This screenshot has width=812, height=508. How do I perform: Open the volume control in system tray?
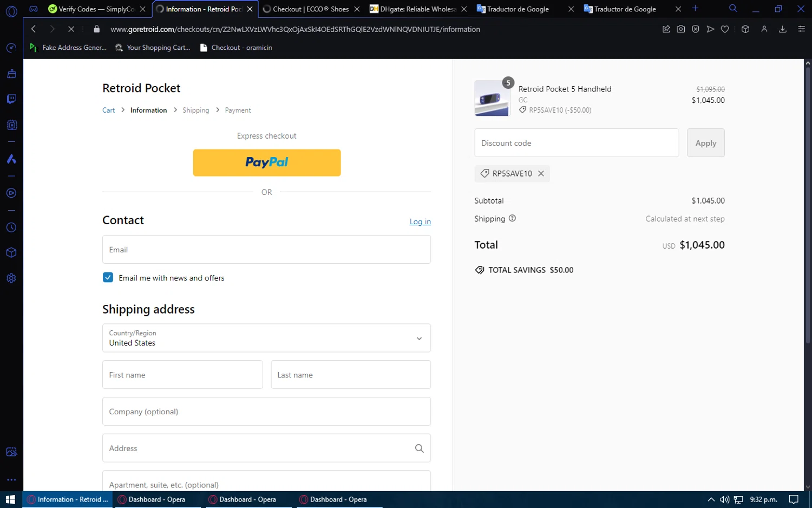724,499
